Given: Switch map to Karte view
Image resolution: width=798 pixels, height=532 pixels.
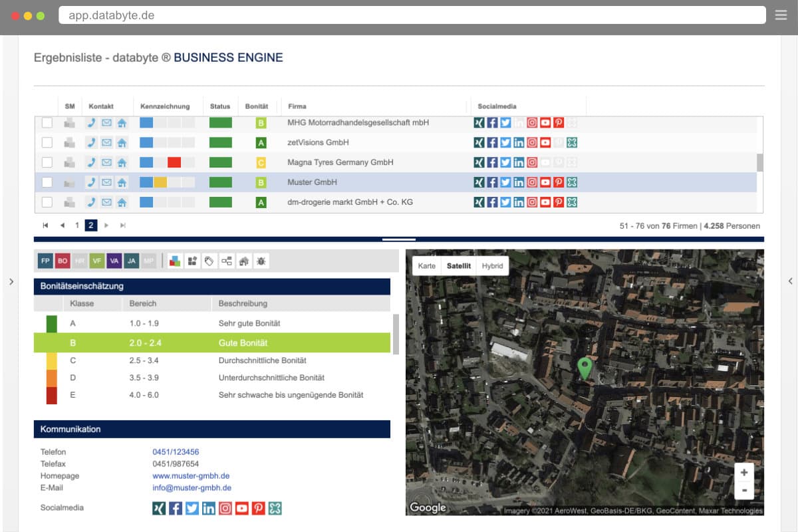Looking at the screenshot, I should click(x=427, y=266).
